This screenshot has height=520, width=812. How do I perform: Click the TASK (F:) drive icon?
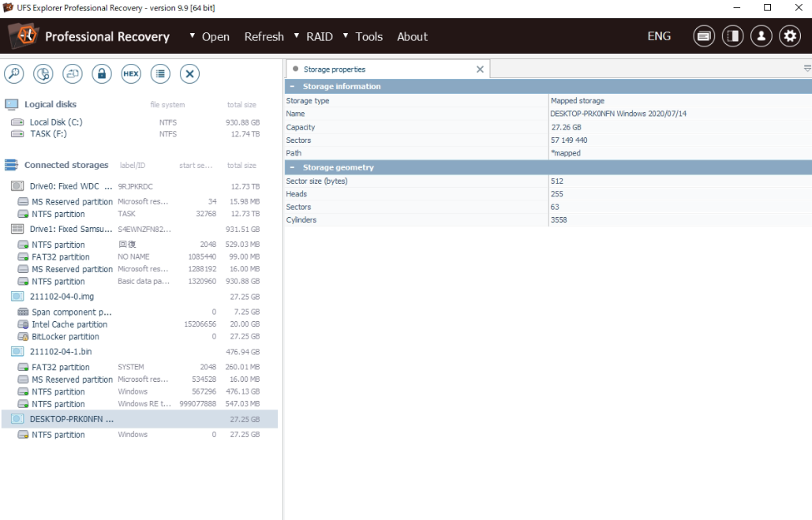(17, 133)
